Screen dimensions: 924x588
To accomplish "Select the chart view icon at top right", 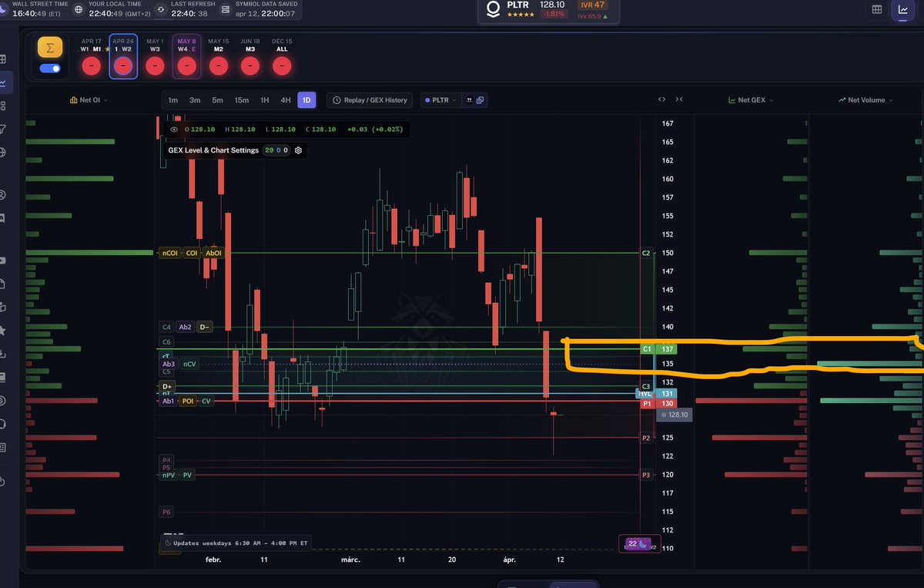I will (903, 8).
